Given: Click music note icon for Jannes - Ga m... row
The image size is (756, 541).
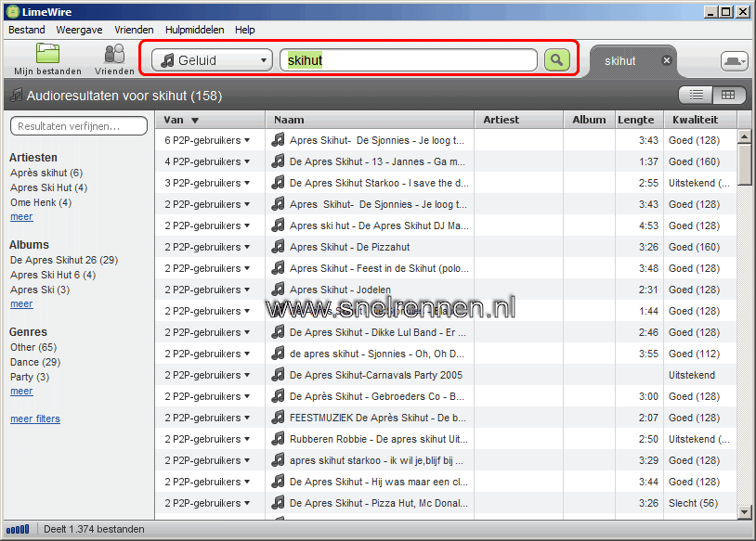Looking at the screenshot, I should tap(278, 161).
